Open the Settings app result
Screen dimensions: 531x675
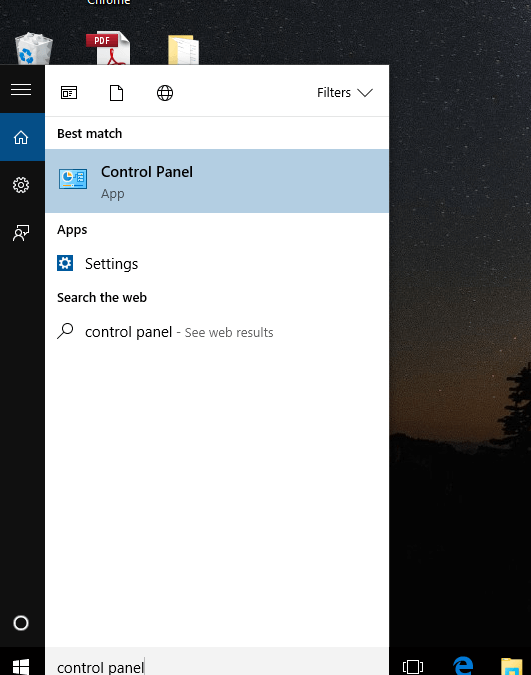point(217,263)
